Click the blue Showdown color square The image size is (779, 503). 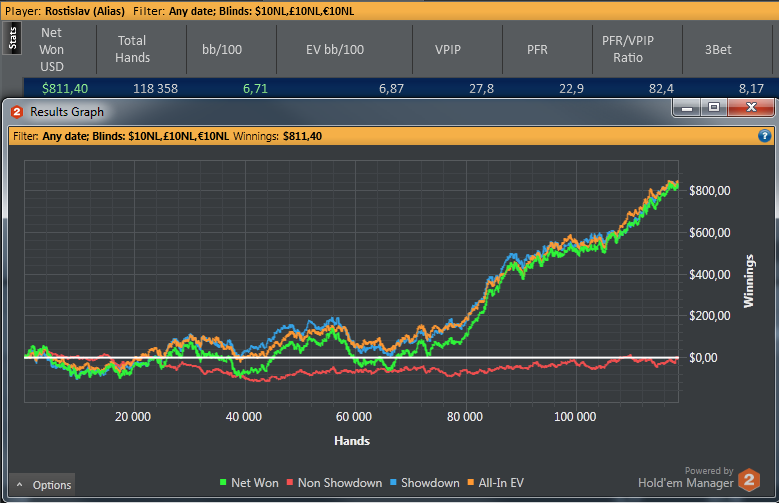(393, 482)
